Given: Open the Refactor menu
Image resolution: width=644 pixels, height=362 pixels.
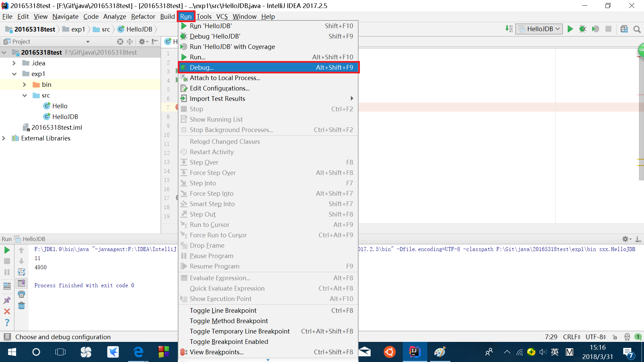Looking at the screenshot, I should point(143,16).
